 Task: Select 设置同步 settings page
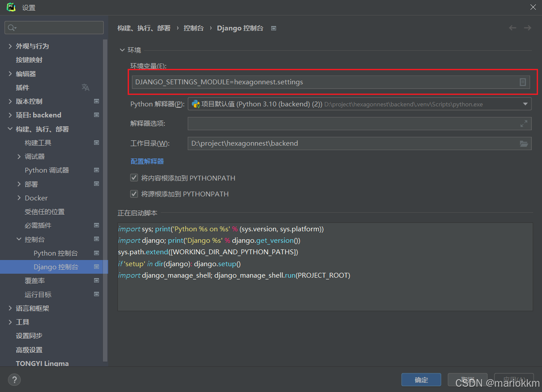point(29,335)
